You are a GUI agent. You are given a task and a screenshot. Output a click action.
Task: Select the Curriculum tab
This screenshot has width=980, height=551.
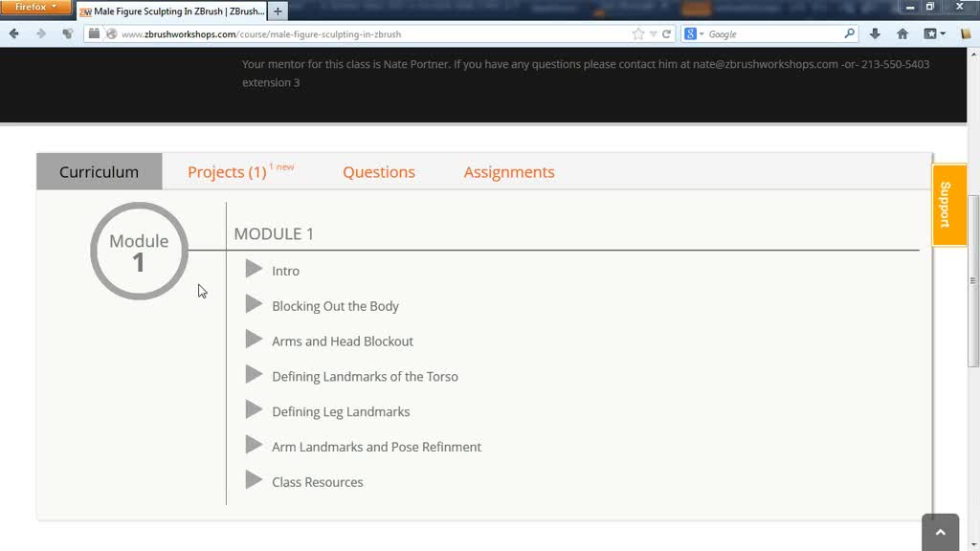pos(99,172)
